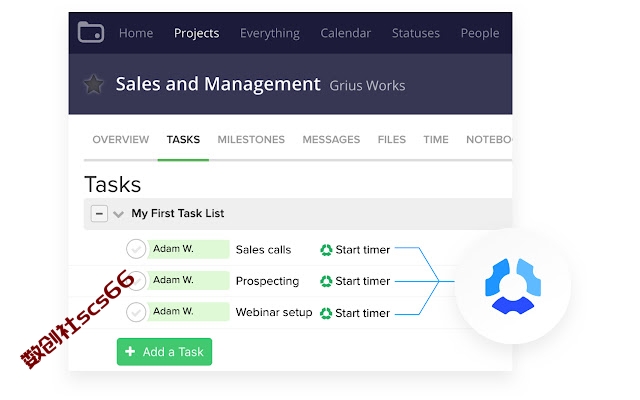Open Adam W. assignee on Sales calls

188,249
